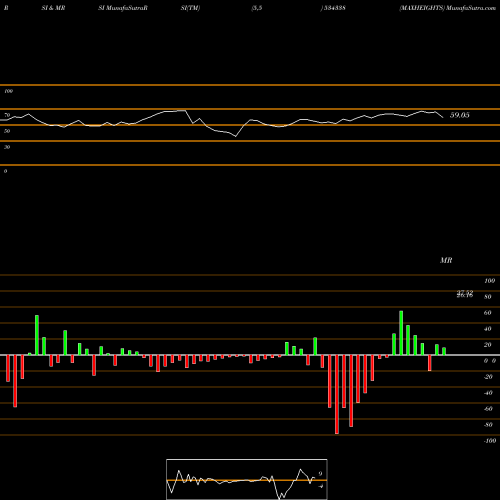
Task: Click the RSI axis label 70
Action: tap(7, 115)
